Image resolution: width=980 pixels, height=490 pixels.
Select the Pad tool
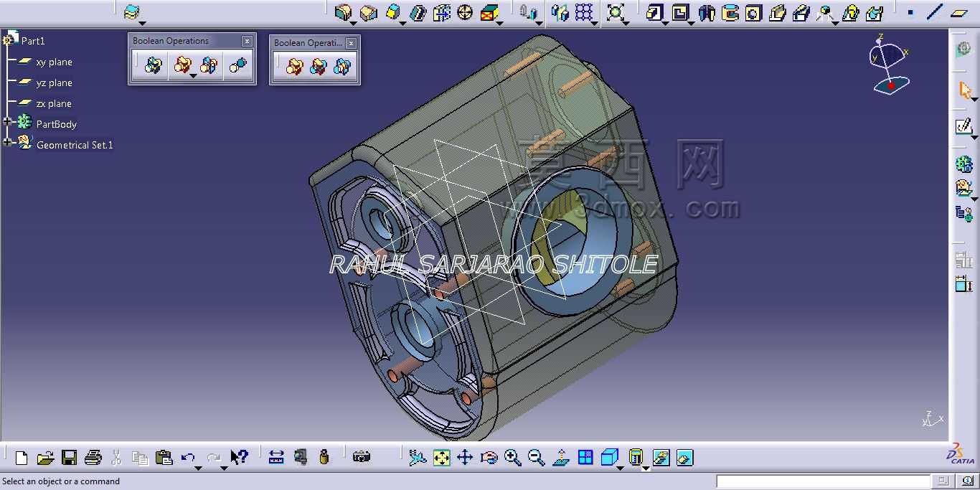[x=654, y=12]
